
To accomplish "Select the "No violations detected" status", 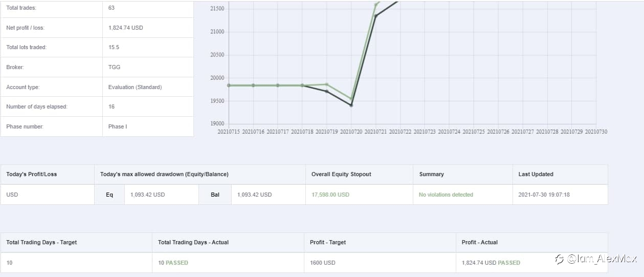I will click(446, 195).
